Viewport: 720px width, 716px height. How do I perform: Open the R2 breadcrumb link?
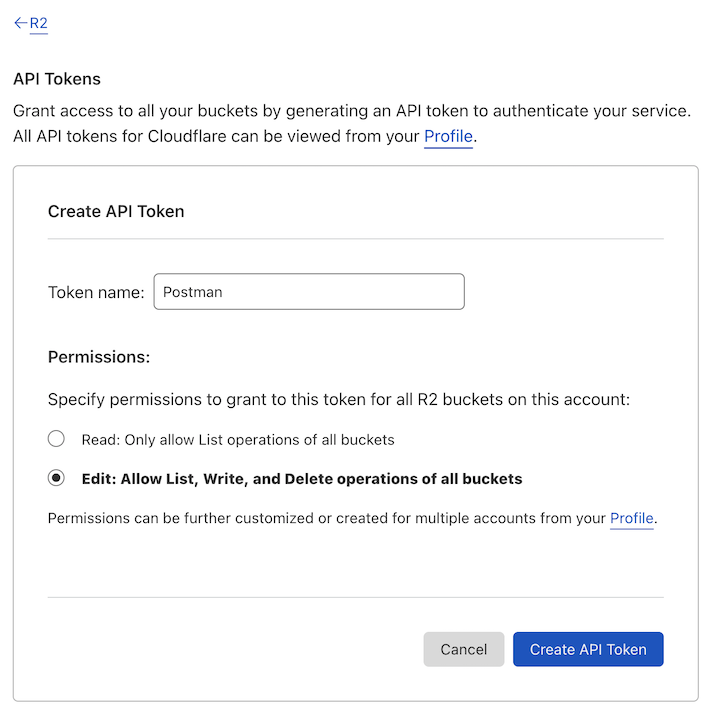39,23
